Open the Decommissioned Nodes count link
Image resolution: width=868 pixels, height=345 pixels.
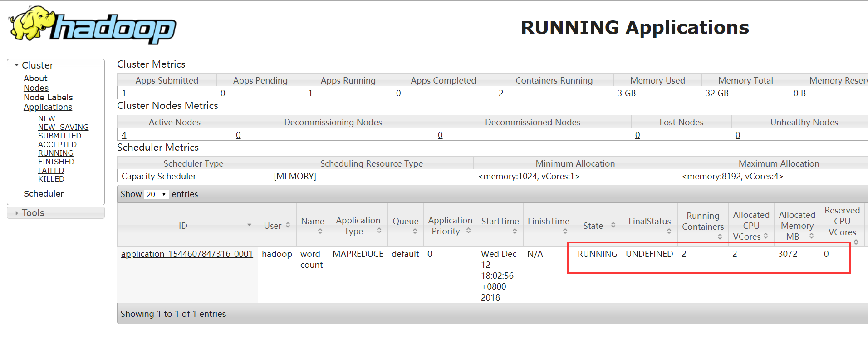coord(440,135)
